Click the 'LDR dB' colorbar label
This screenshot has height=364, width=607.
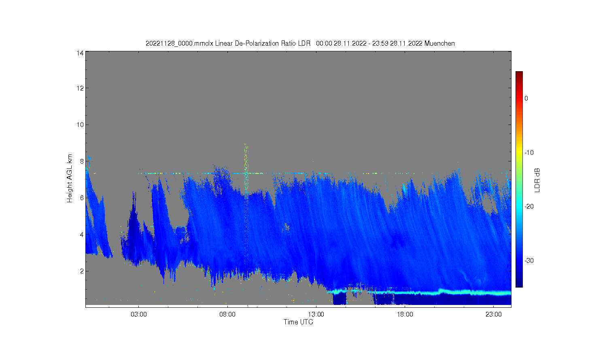point(537,180)
